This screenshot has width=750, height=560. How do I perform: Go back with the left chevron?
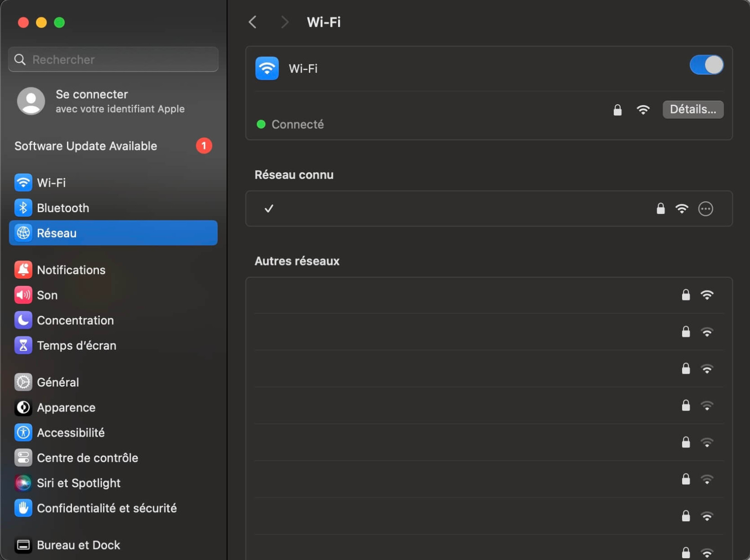pos(252,22)
